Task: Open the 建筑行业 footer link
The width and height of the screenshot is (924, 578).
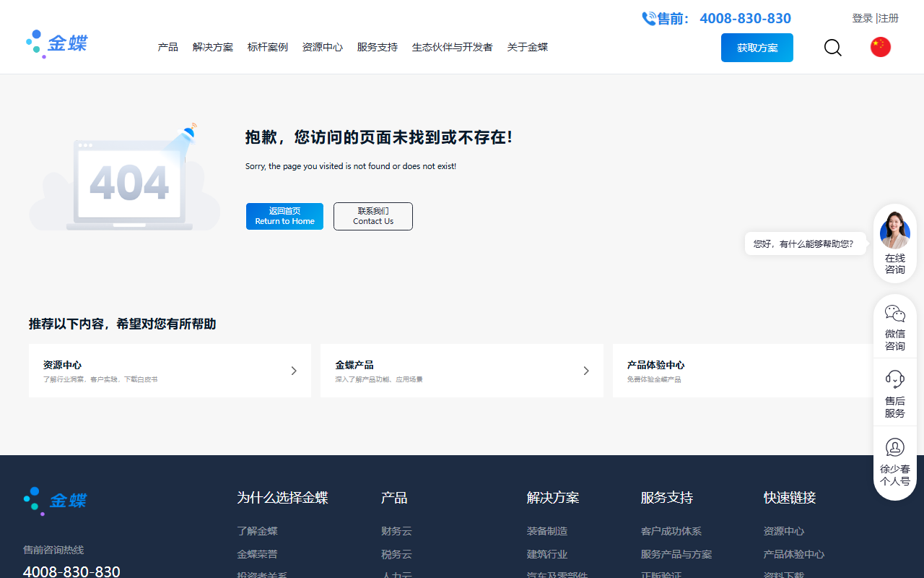Action: pos(547,554)
